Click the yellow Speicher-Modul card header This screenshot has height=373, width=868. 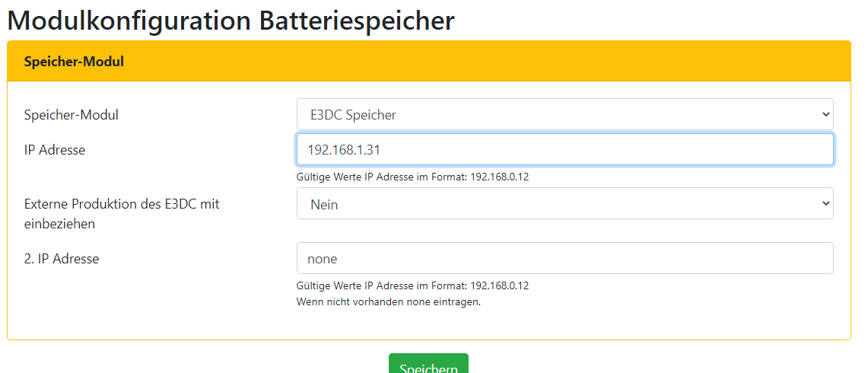point(428,62)
